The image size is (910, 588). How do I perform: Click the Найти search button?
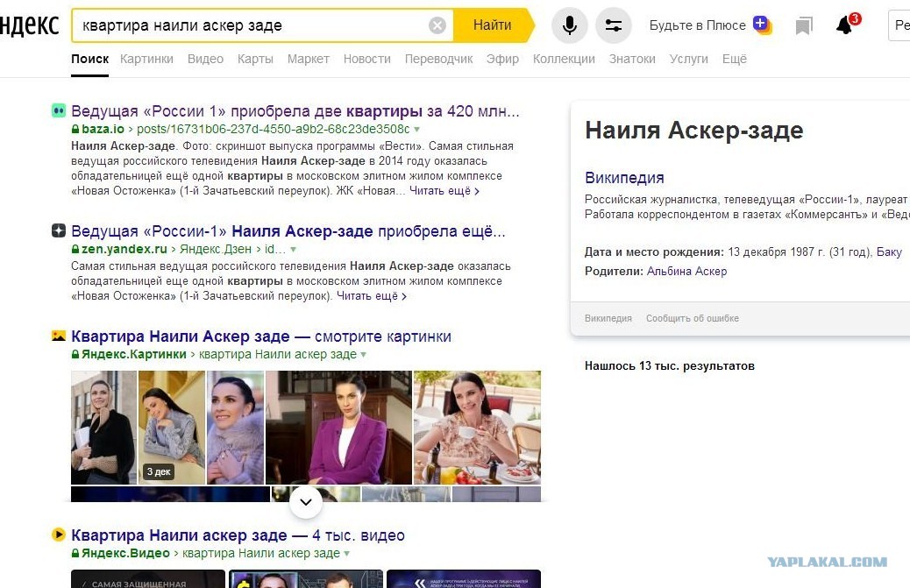click(x=492, y=25)
